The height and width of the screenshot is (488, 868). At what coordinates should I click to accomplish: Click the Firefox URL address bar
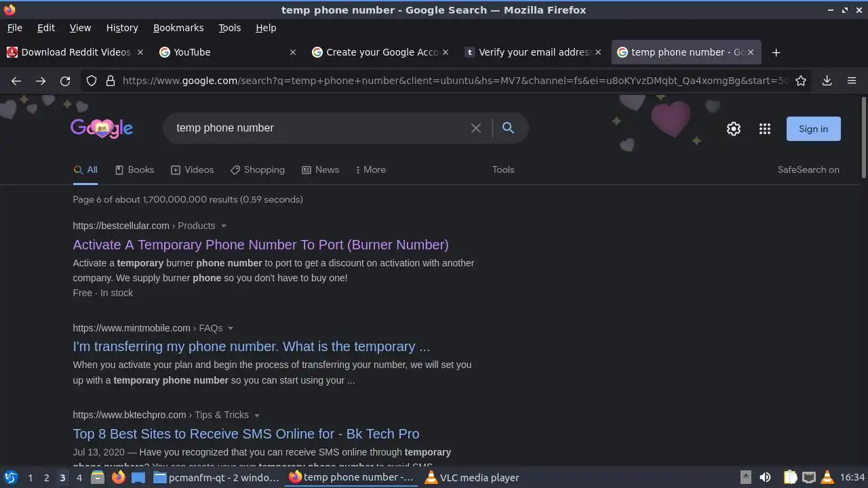coord(454,81)
